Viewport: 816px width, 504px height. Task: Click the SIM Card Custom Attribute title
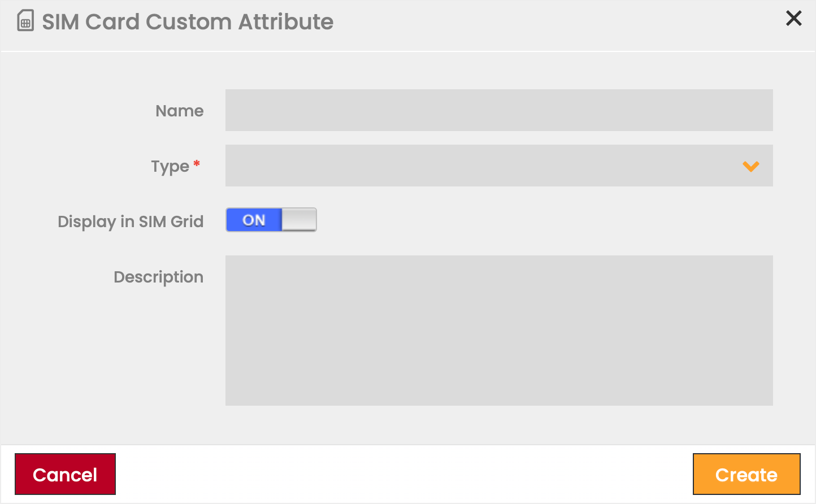pyautogui.click(x=188, y=22)
